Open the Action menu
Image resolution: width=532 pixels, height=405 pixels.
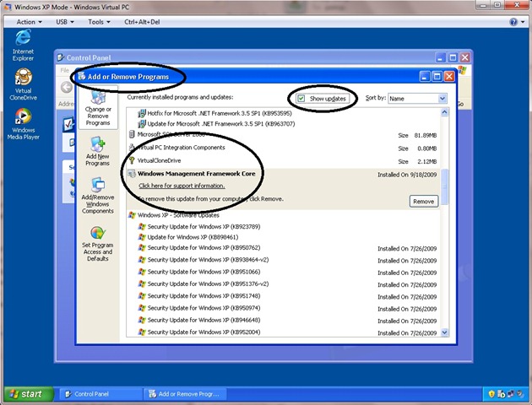pyautogui.click(x=30, y=22)
